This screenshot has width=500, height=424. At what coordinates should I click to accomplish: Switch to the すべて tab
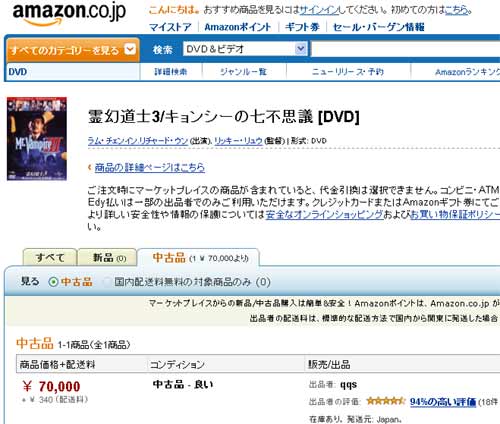pos(50,257)
